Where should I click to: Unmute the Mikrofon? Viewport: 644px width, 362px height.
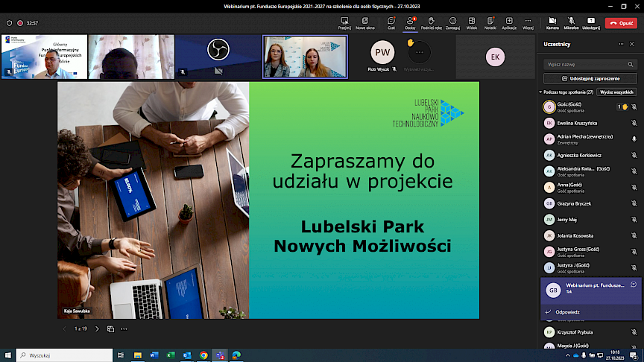click(571, 23)
